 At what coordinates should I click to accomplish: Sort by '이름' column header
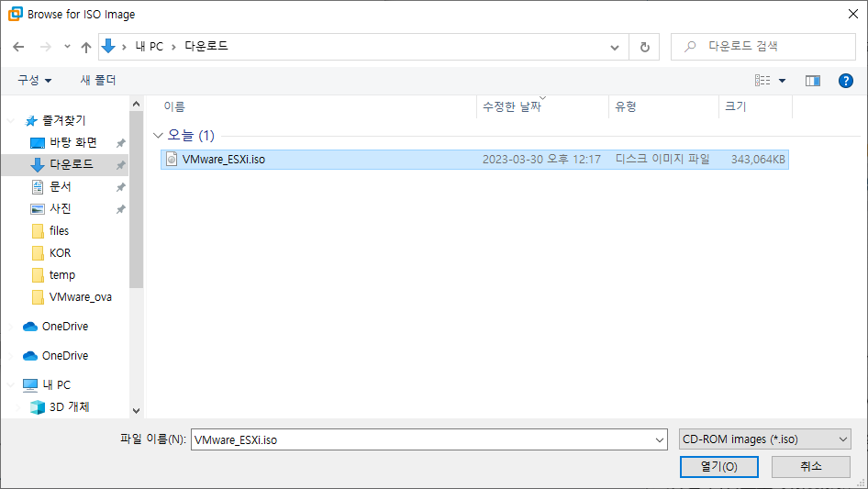[174, 106]
